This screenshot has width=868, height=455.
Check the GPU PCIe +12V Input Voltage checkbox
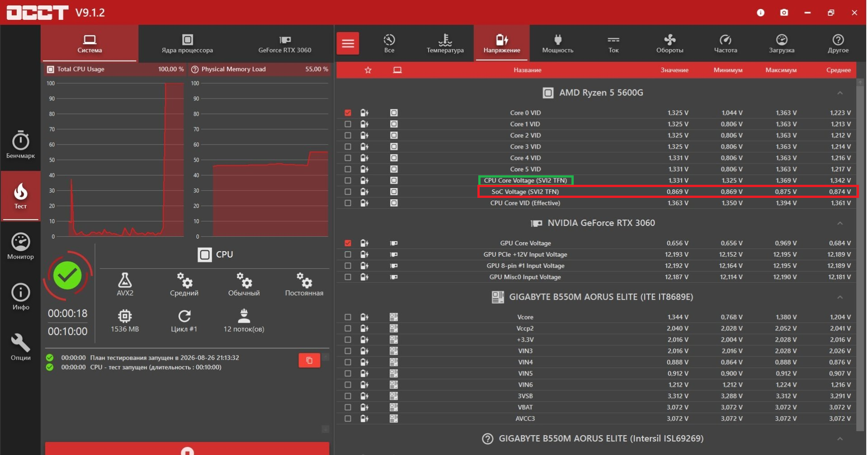tap(348, 254)
